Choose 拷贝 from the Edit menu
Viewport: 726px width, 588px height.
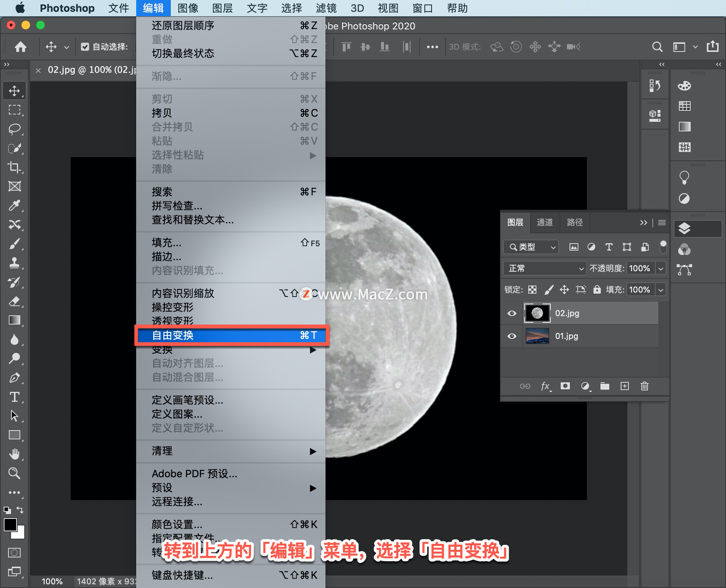tap(231, 113)
